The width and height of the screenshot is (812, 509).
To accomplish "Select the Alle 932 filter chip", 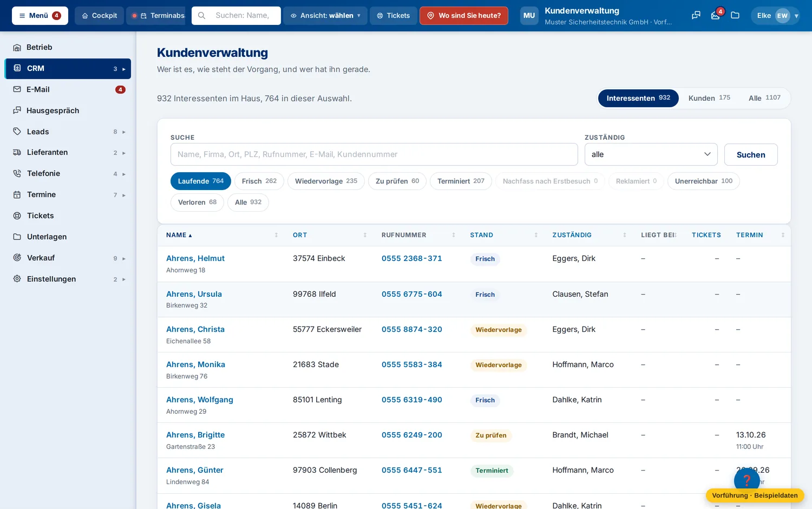I will (248, 202).
